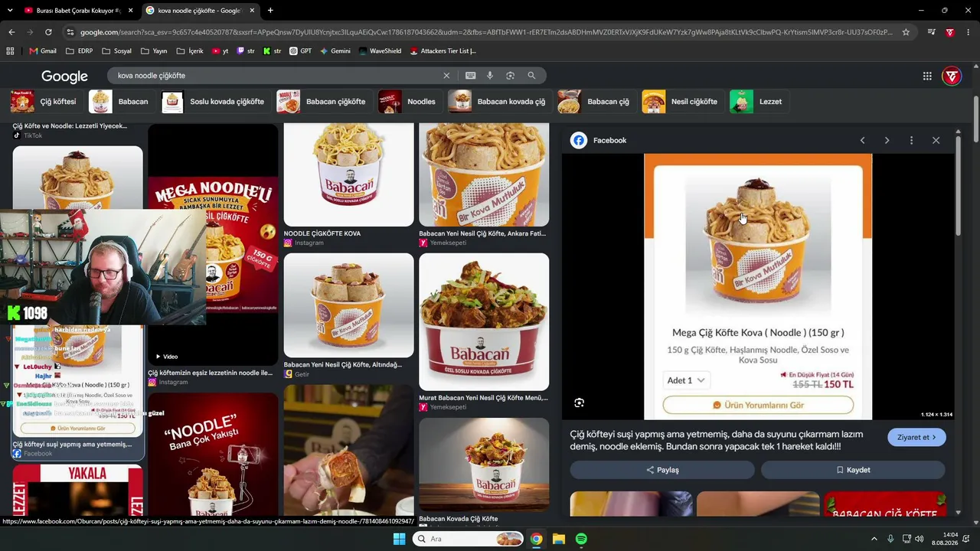
Task: Open the Attackers Tier List bookmark
Action: tap(443, 51)
